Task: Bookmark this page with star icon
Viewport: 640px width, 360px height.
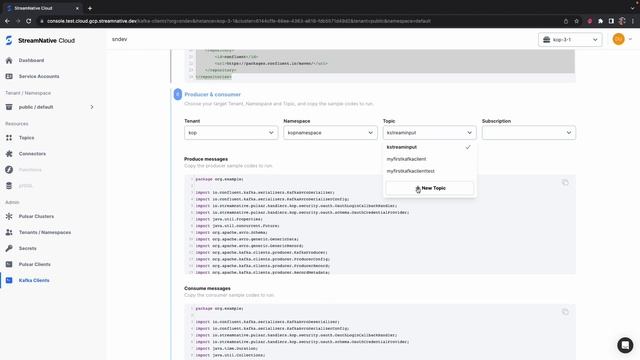Action: coord(576,21)
